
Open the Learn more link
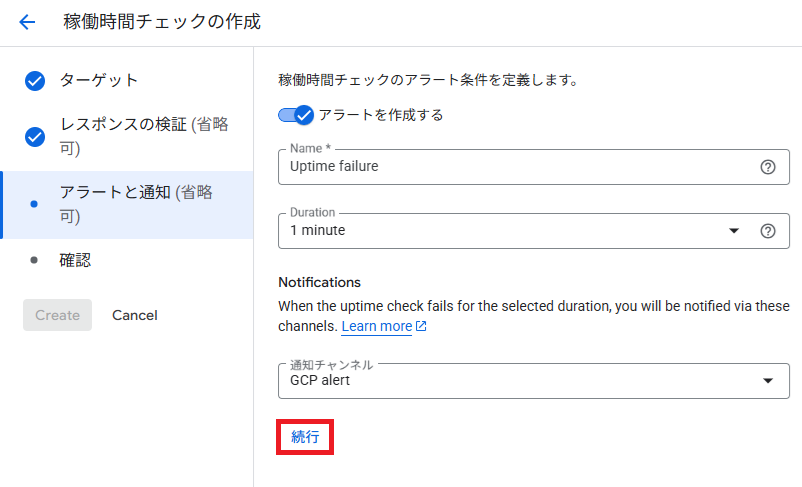tap(377, 327)
